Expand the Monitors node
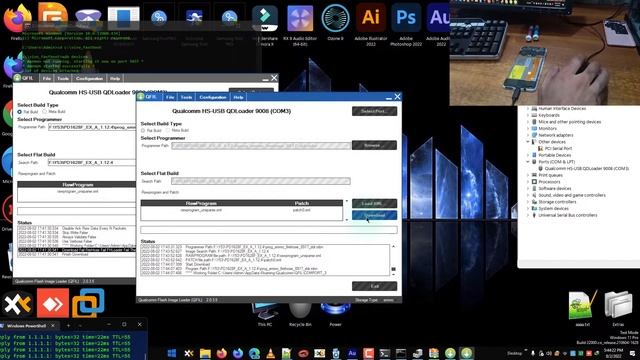This screenshot has width=640, height=360. point(528,128)
